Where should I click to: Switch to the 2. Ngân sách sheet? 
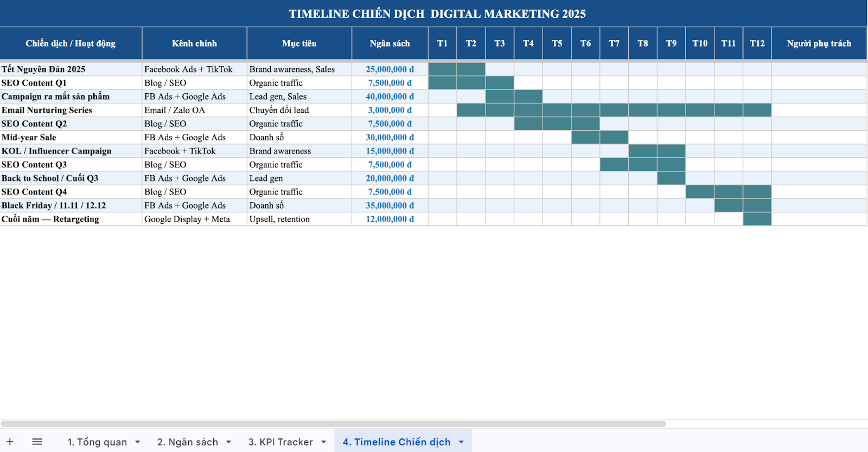click(188, 442)
